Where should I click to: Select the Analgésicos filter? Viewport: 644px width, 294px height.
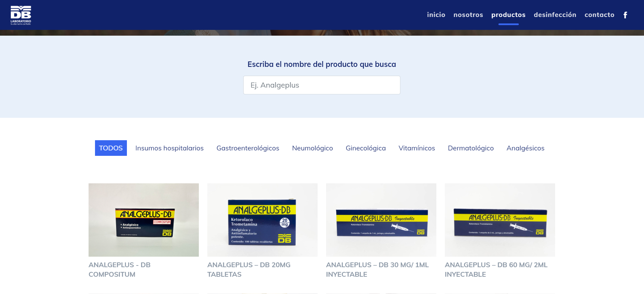point(525,148)
